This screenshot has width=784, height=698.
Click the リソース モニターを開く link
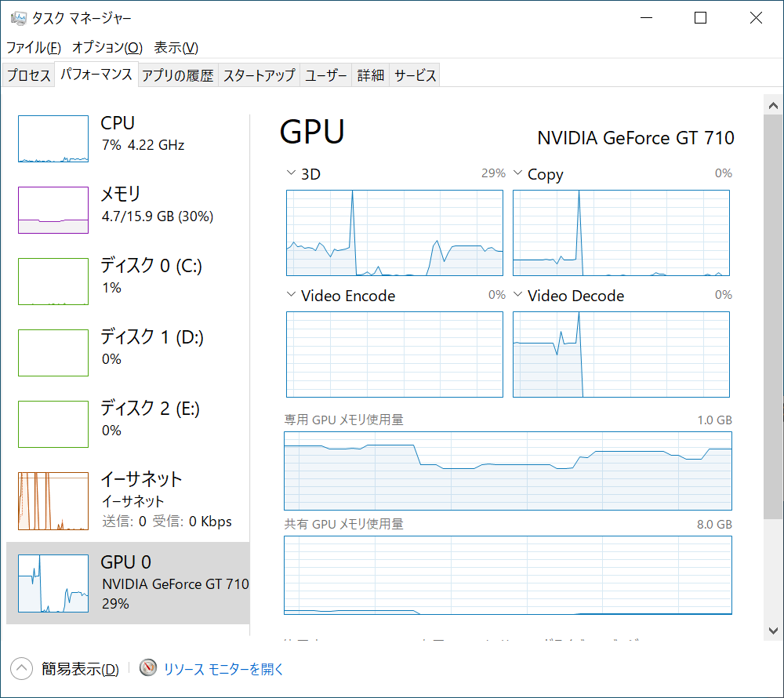[223, 669]
